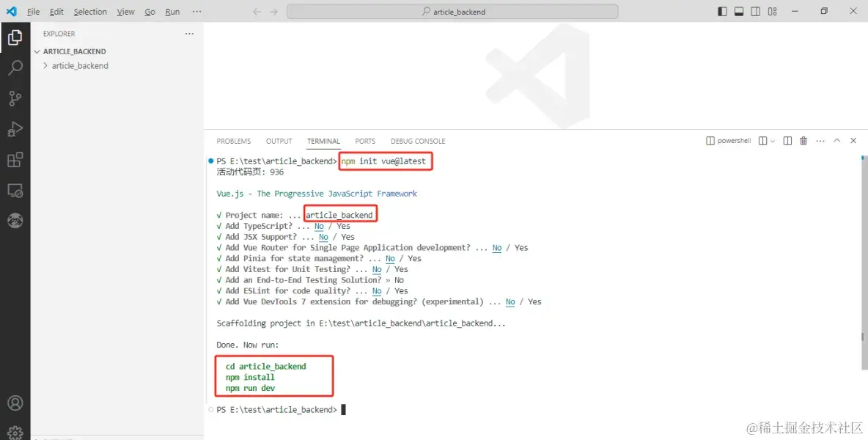Go forward with the right arrow
This screenshot has width=868, height=440.
(x=273, y=12)
